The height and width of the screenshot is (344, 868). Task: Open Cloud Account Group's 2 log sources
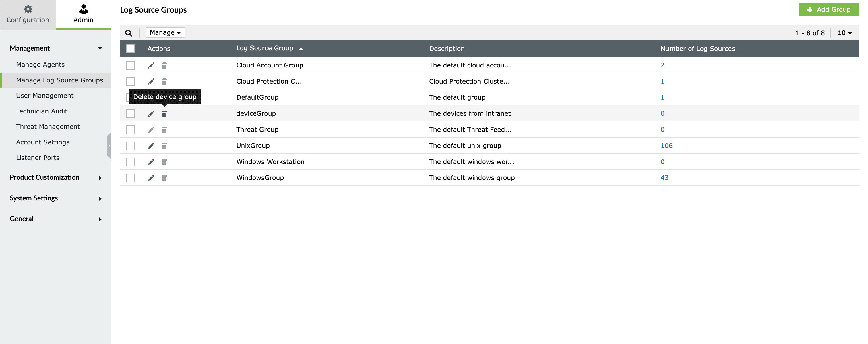(662, 65)
